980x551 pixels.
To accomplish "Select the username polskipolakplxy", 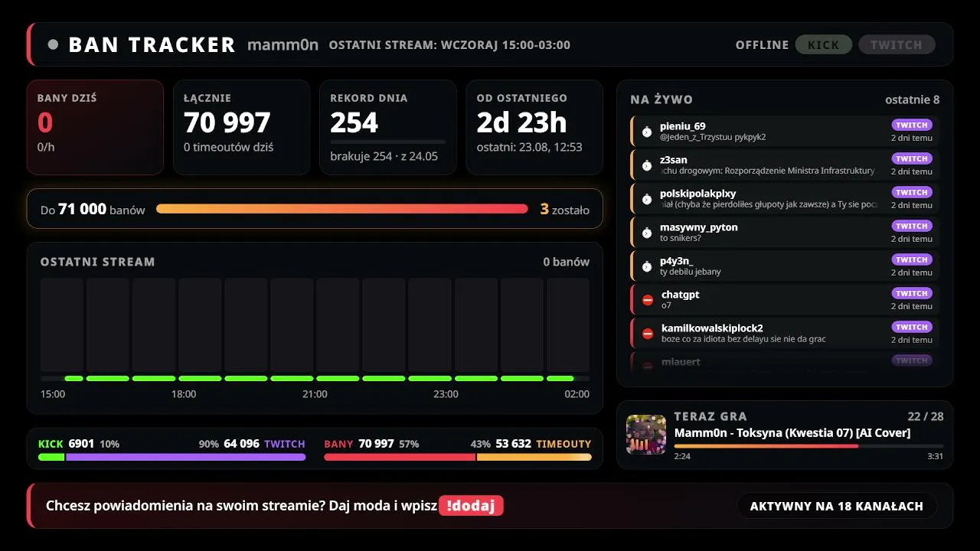I will click(698, 194).
